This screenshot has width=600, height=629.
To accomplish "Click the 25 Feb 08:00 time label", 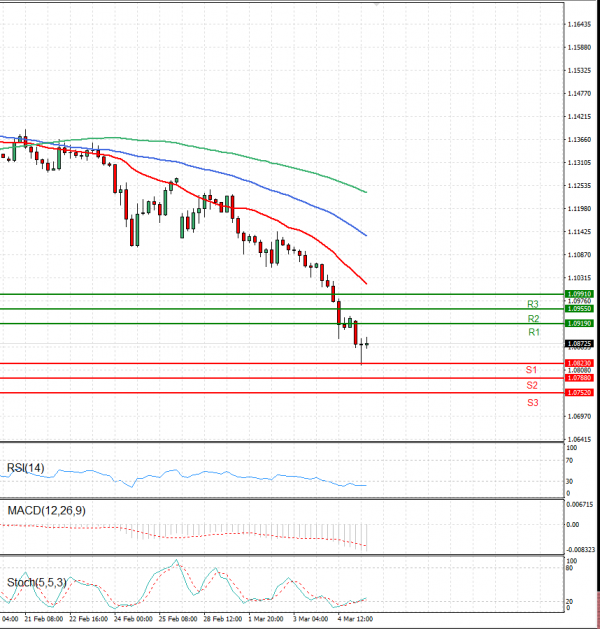I will (x=178, y=619).
